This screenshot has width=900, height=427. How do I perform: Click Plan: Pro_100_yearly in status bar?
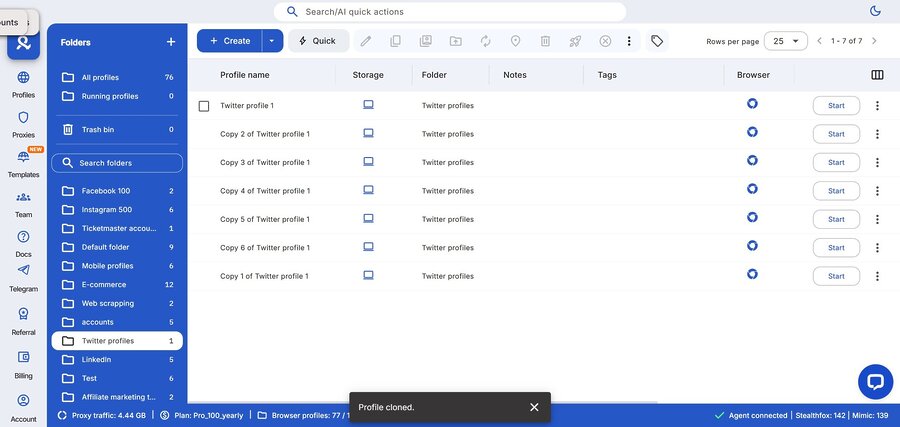coord(201,415)
